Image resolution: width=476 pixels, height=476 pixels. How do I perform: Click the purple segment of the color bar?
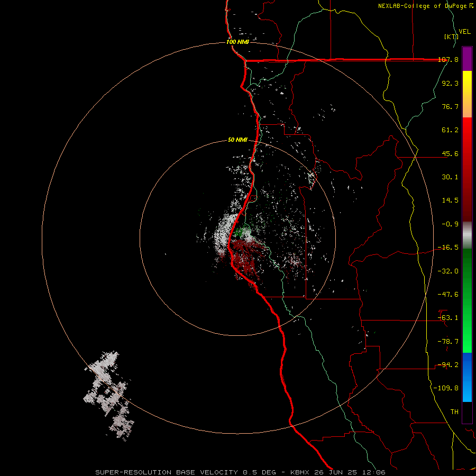coord(467,59)
